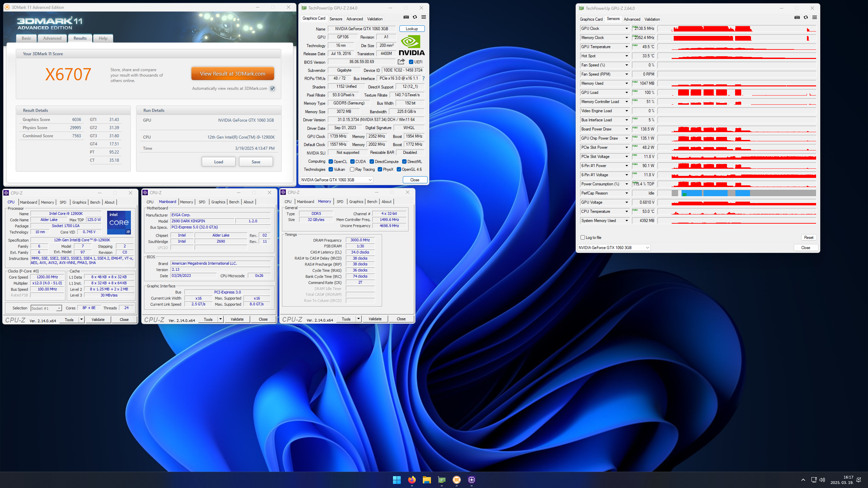
Task: Open File Explorer from the taskbar
Action: coord(427,480)
